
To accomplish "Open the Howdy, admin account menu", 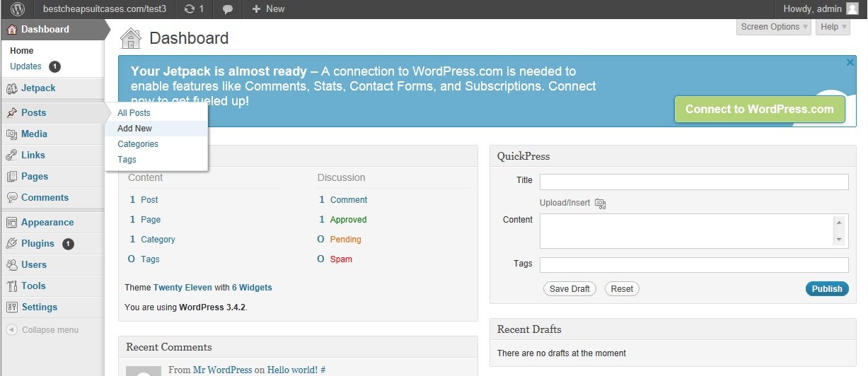I will click(821, 8).
